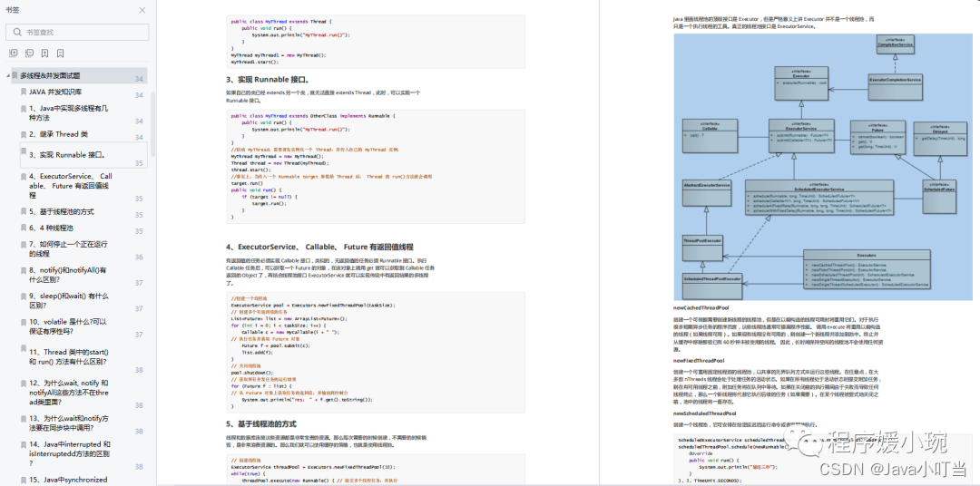Click the 书签查找 bookmark search field

click(77, 33)
